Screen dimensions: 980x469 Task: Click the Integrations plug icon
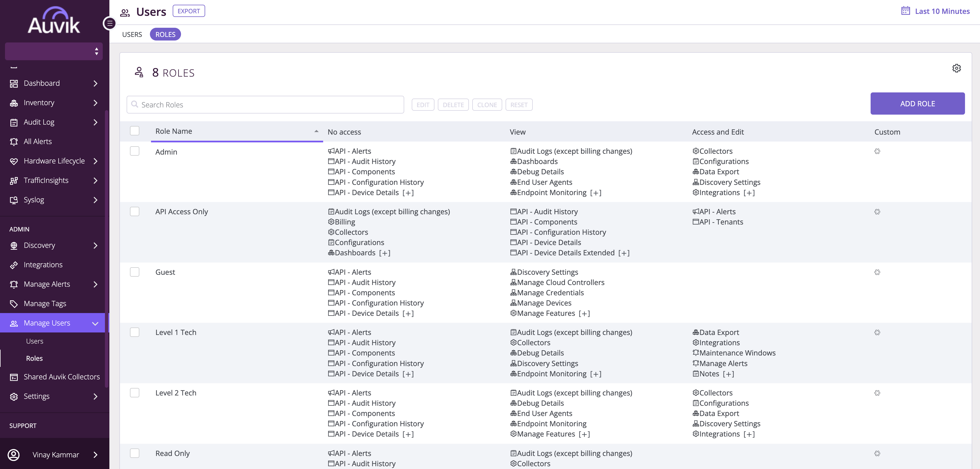click(x=14, y=265)
